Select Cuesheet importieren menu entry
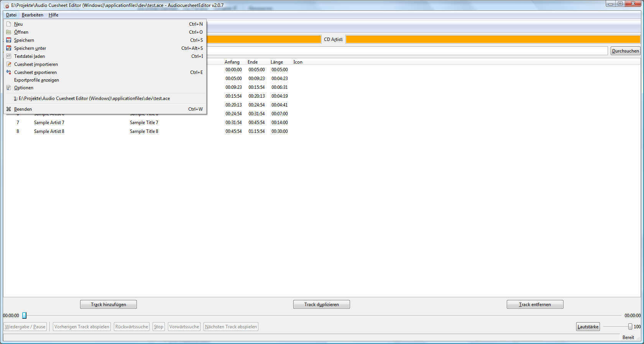644x344 pixels. tap(105, 64)
